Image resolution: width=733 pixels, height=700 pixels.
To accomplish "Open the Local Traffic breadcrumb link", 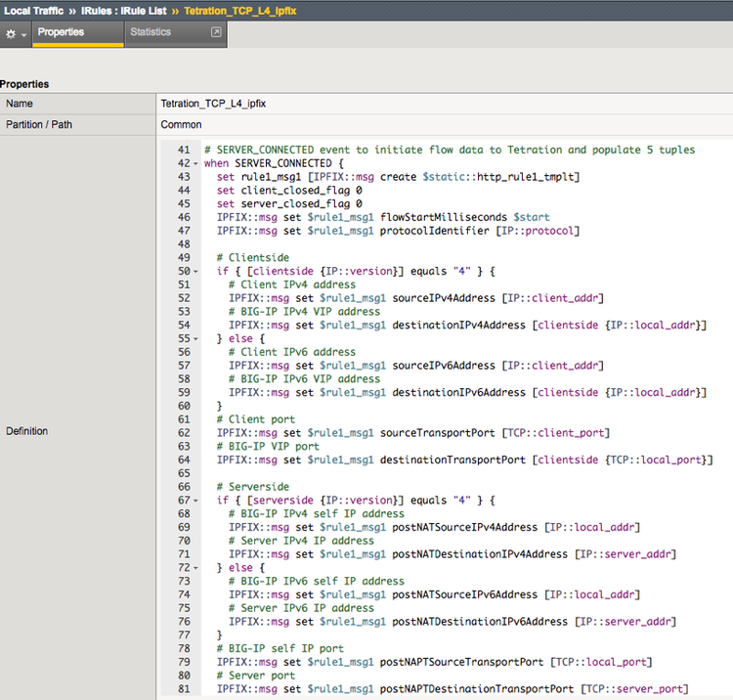I will (x=38, y=10).
